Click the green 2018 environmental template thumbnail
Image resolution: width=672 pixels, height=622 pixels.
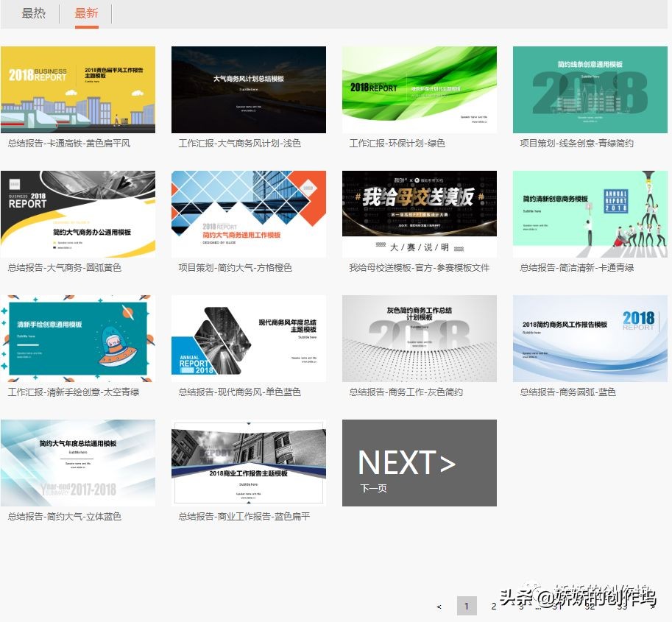pos(419,89)
